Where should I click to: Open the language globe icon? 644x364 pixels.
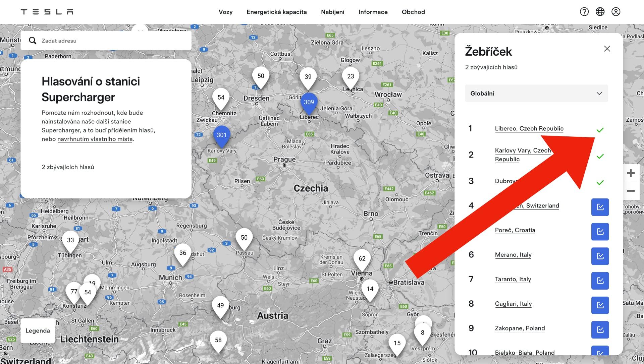(x=600, y=12)
